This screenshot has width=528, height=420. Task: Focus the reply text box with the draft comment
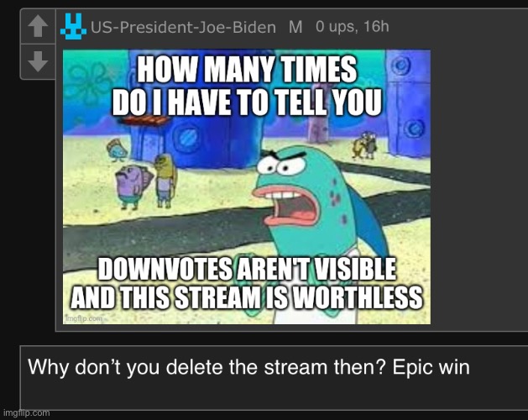pos(274,377)
